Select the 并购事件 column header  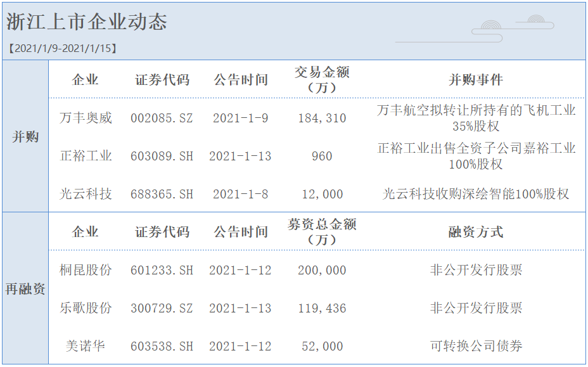tap(476, 80)
